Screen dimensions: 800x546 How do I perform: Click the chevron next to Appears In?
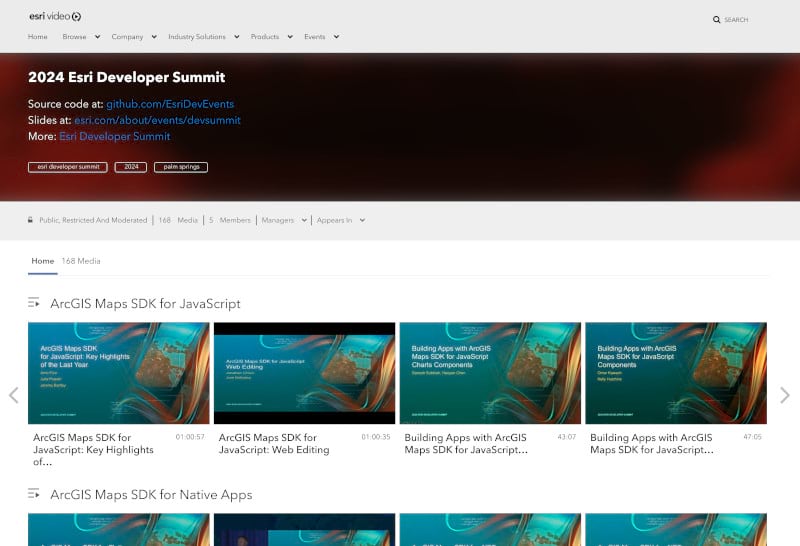click(362, 220)
